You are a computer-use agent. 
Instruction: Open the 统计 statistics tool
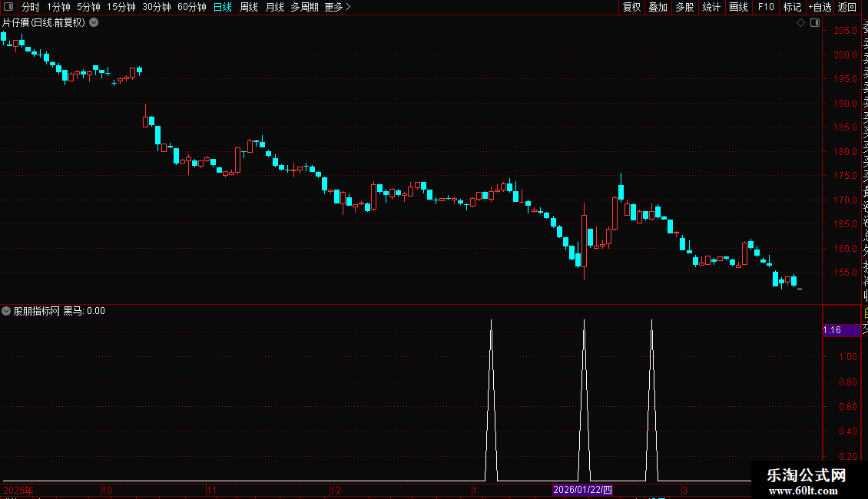tap(711, 7)
